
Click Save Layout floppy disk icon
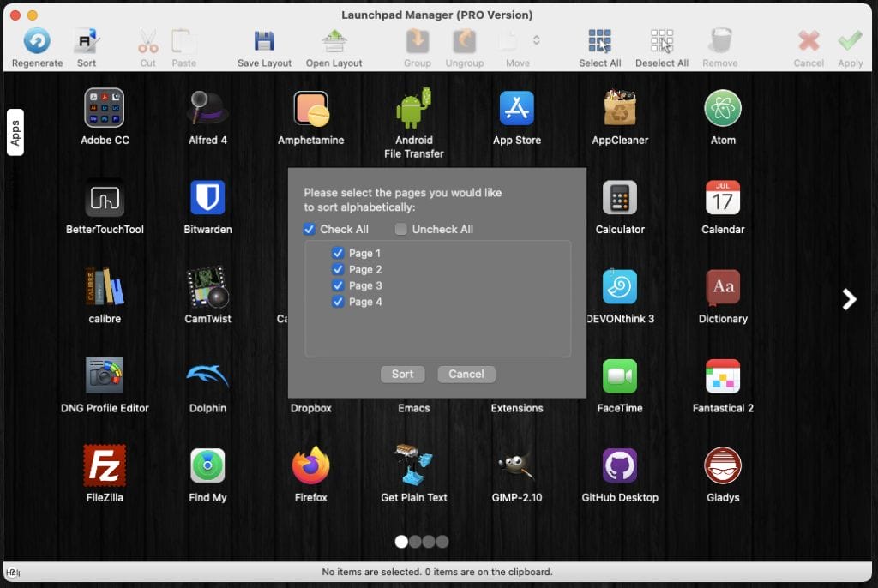tap(264, 41)
